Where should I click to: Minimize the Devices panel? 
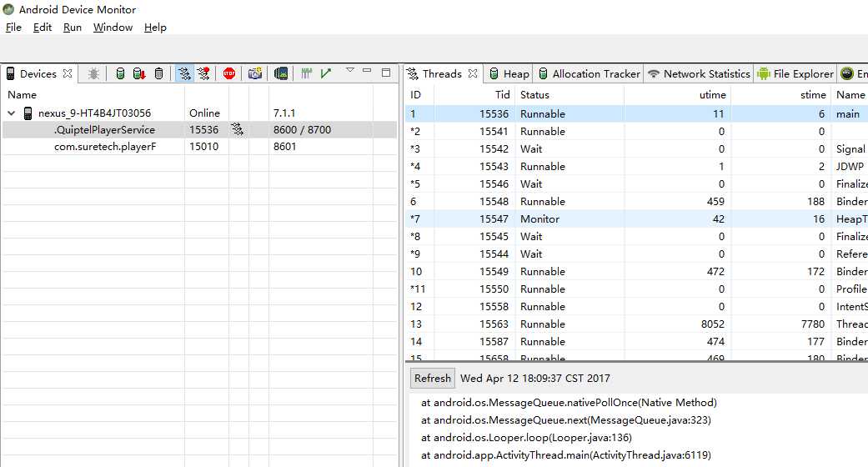click(367, 71)
